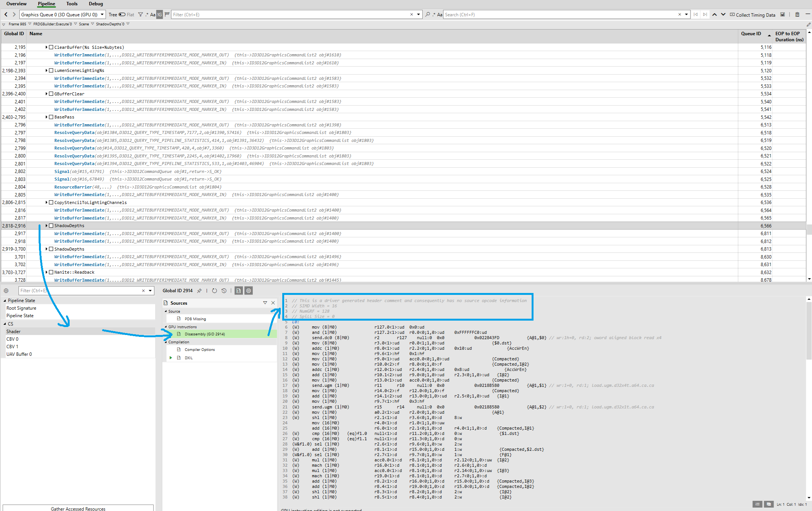This screenshot has width=812, height=511.
Task: Click the funnel filter icon in the top toolbar
Action: (140, 15)
